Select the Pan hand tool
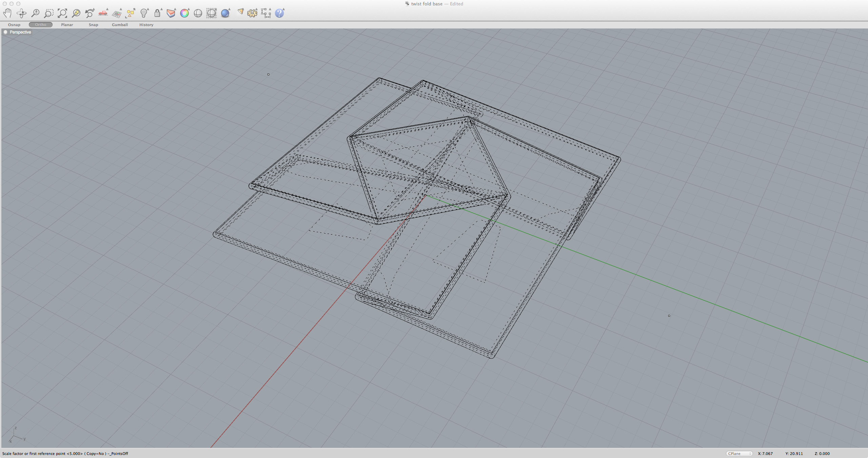The height and width of the screenshot is (458, 868). pyautogui.click(x=7, y=13)
